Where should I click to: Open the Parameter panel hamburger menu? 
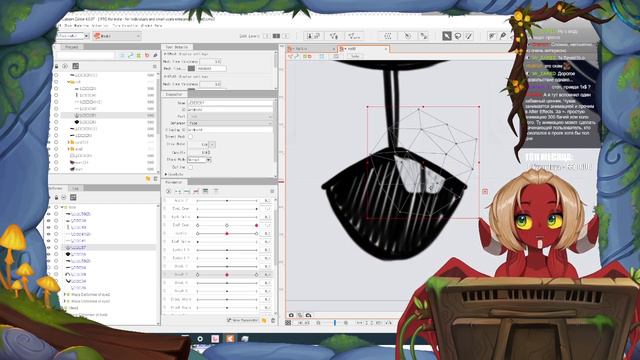click(x=272, y=191)
